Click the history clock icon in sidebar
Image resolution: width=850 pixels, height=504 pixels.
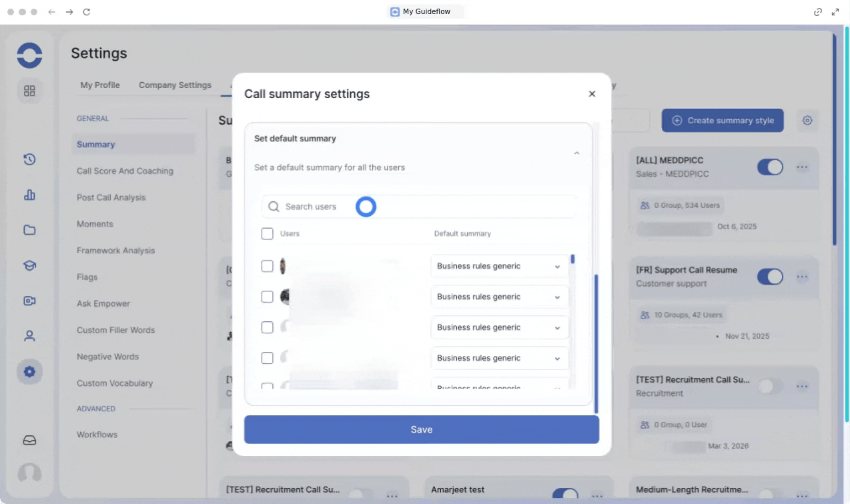point(29,159)
